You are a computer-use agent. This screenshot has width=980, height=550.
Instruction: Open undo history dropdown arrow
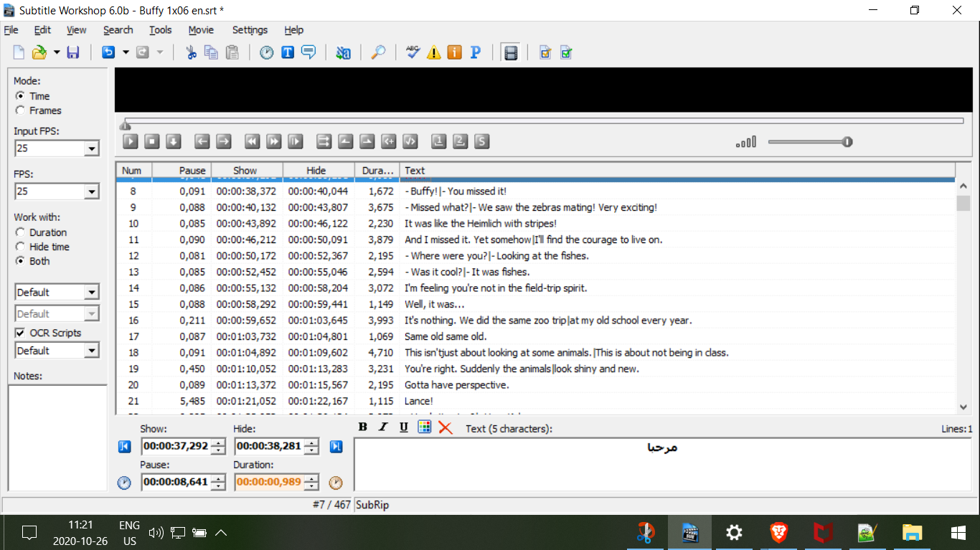pos(126,52)
